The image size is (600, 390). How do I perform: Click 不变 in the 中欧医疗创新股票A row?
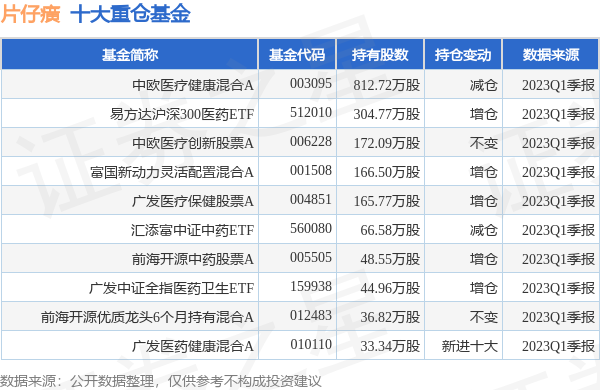pos(484,143)
